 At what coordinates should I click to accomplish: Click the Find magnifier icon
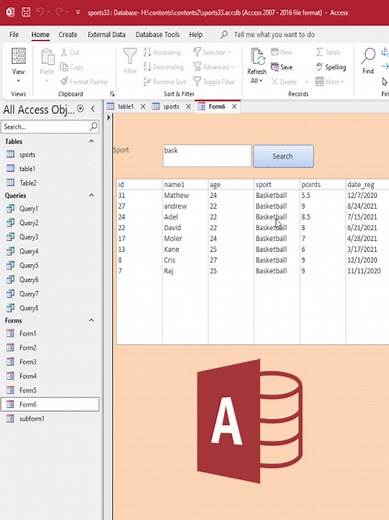tap(368, 57)
